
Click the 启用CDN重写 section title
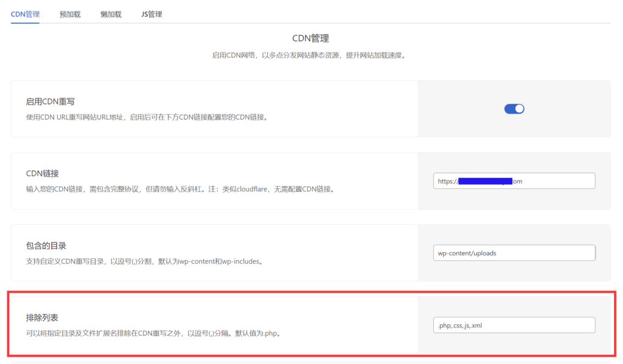(50, 101)
